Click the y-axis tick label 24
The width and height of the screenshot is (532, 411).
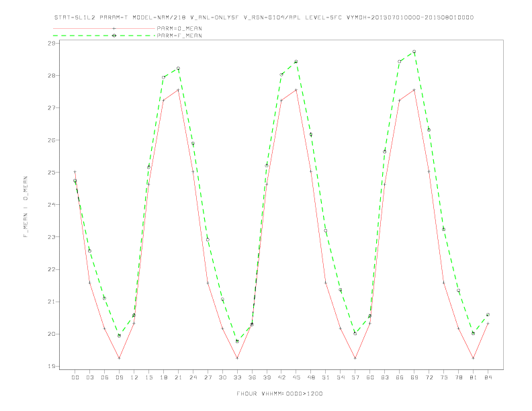click(52, 204)
